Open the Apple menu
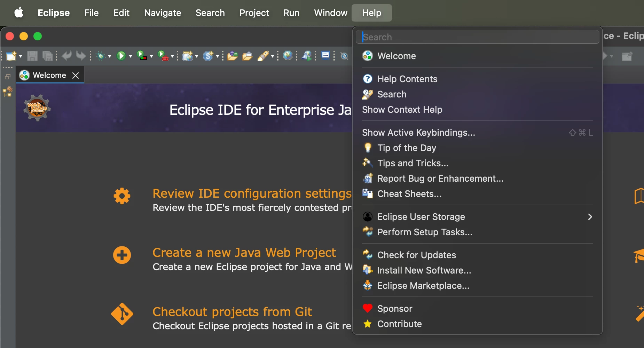 (x=19, y=13)
